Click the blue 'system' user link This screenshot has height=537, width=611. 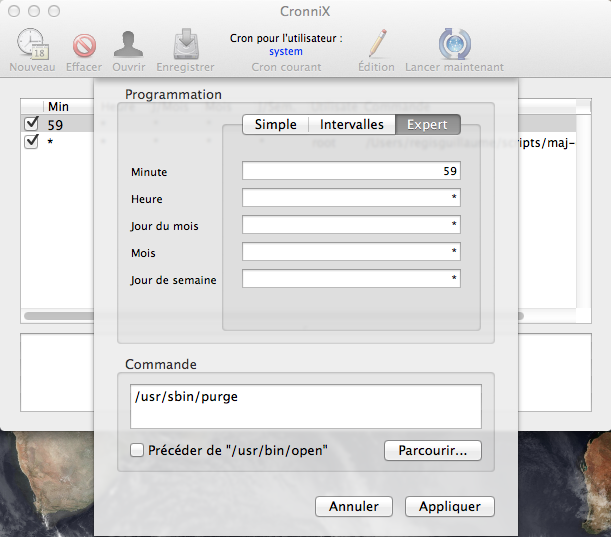coord(286,51)
